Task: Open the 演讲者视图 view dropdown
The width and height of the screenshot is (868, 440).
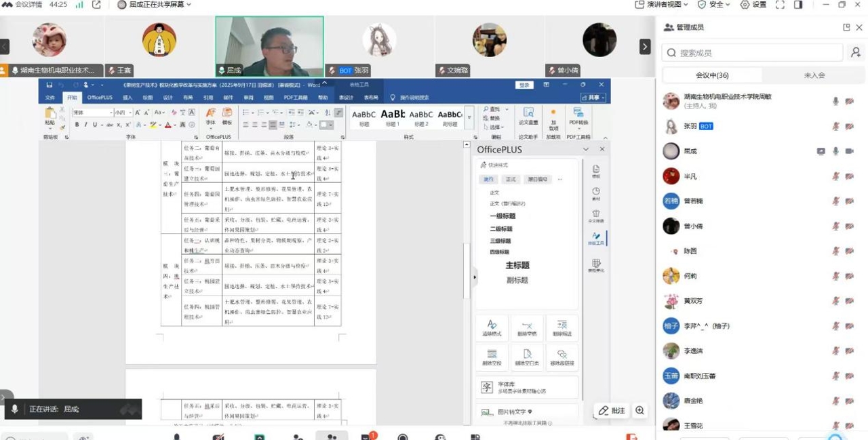Action: 661,5
